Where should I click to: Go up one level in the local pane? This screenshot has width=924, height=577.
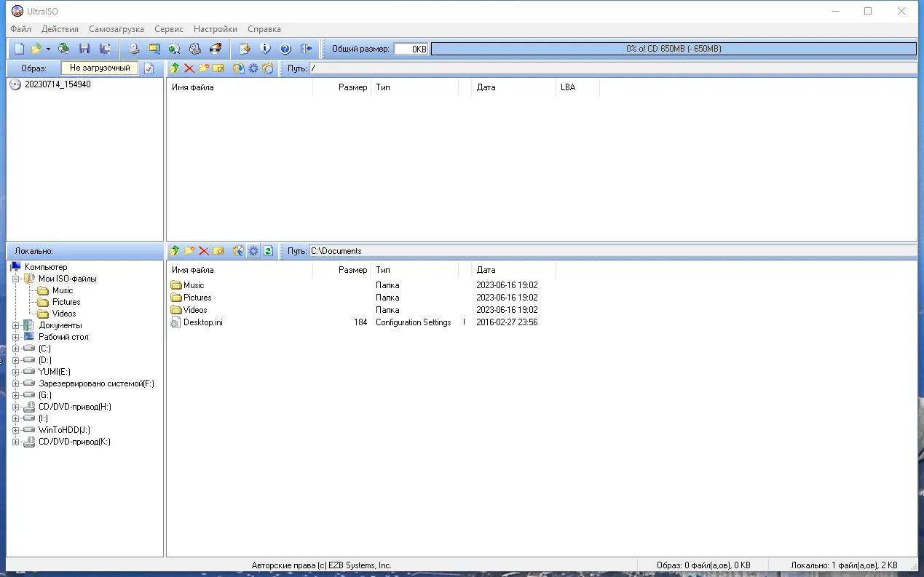pos(175,250)
